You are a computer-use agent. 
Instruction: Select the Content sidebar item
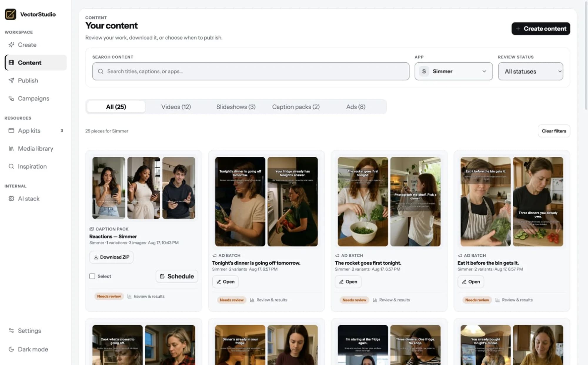pyautogui.click(x=36, y=62)
